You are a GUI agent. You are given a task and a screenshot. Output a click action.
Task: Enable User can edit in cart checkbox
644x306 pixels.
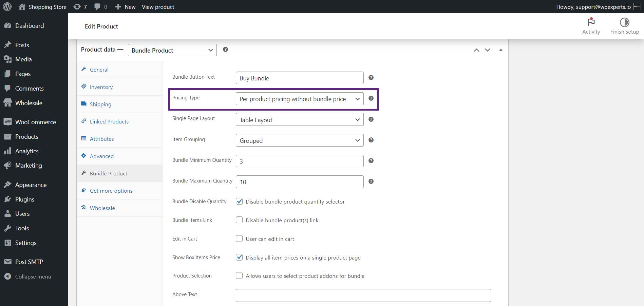pos(239,239)
